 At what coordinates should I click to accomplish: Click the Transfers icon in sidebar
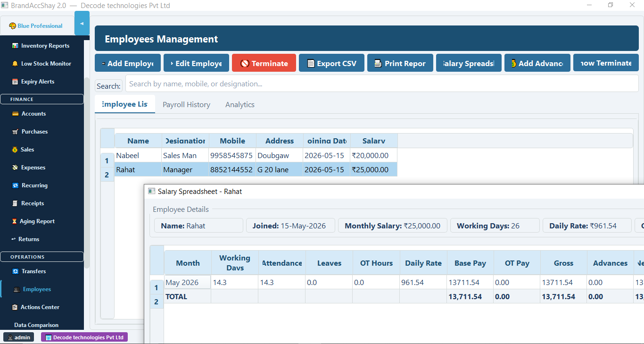point(16,271)
